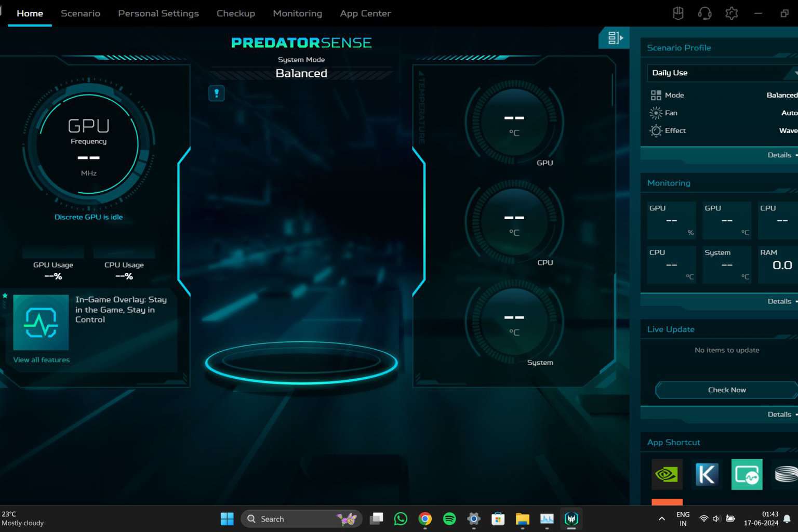Click the 'Discrete GPU is idle' text
This screenshot has height=532, width=798.
pyautogui.click(x=89, y=217)
